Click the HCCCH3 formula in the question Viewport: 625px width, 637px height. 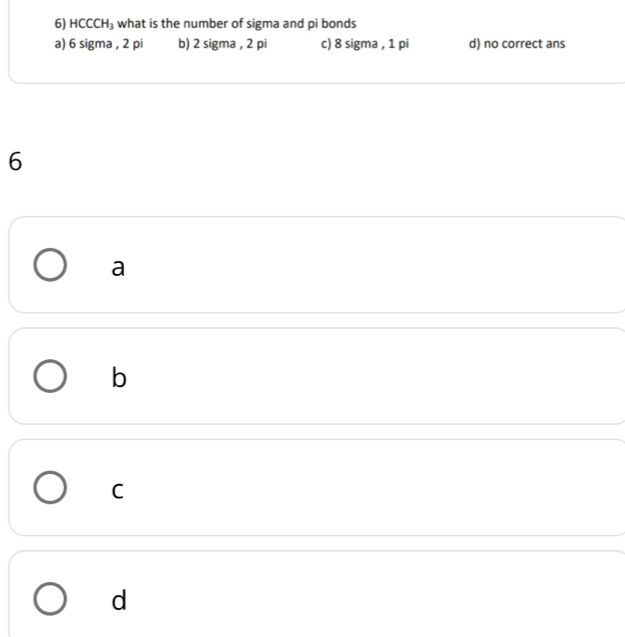pos(92,23)
